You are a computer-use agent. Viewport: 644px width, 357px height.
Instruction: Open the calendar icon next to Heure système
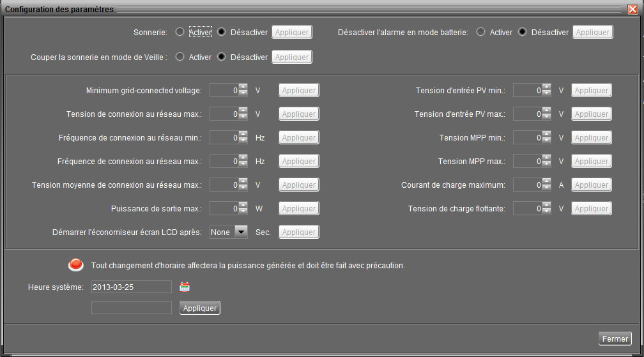tap(185, 287)
